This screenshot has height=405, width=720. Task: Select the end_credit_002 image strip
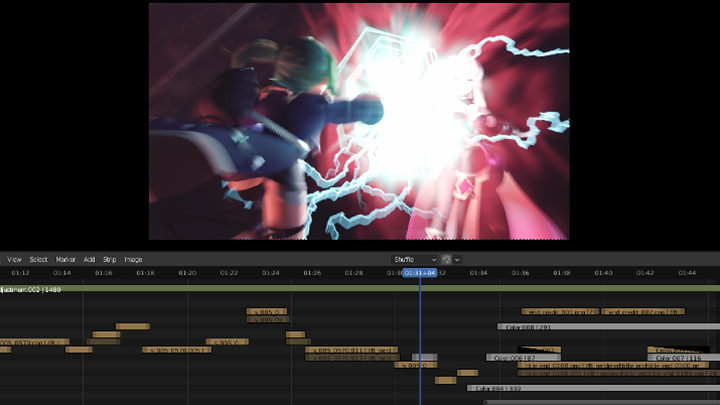[x=643, y=312]
